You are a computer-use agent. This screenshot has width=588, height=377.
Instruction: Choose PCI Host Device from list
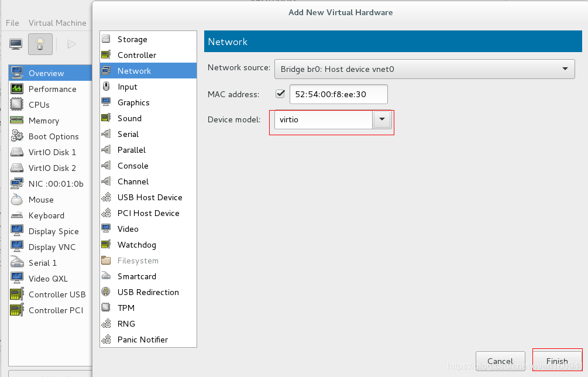pos(148,213)
